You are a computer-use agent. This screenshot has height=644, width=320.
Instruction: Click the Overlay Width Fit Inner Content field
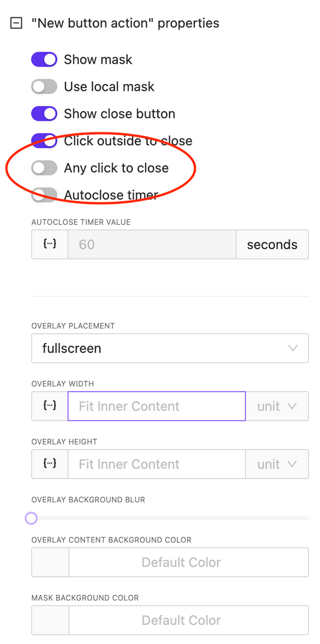pos(157,406)
